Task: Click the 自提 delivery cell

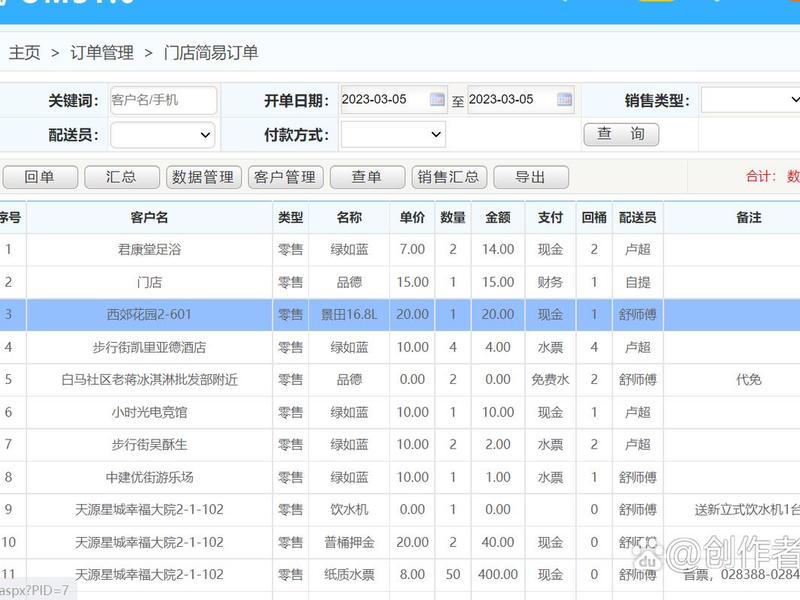Action: coord(638,282)
